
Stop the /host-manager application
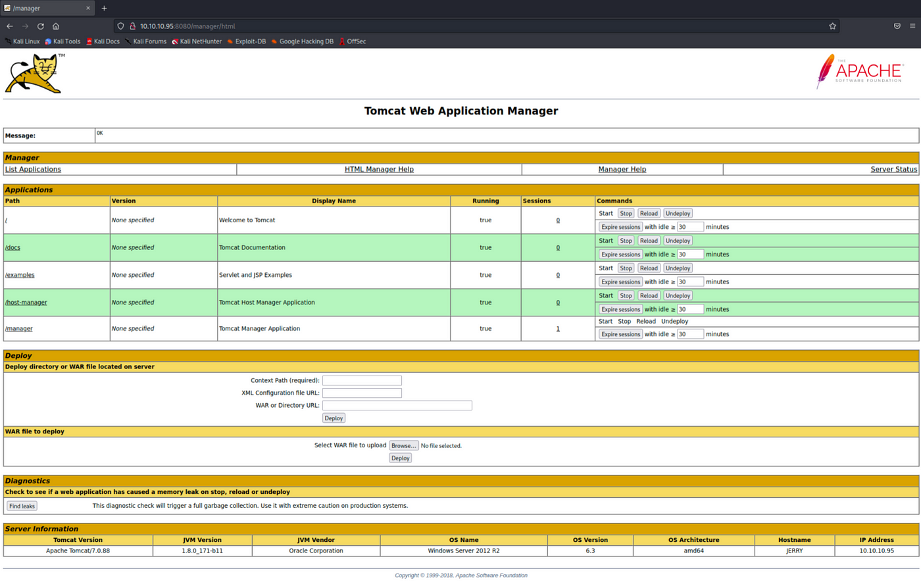[x=626, y=295]
